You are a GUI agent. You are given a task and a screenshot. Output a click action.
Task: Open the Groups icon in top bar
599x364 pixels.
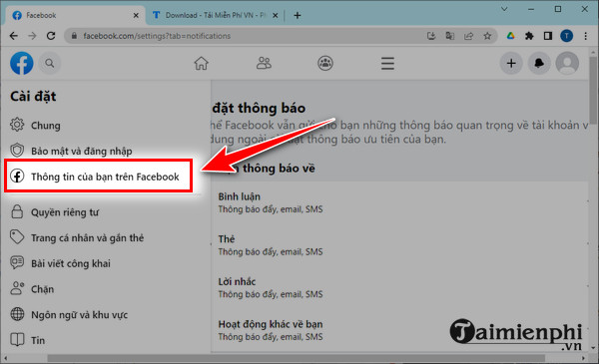coord(325,64)
